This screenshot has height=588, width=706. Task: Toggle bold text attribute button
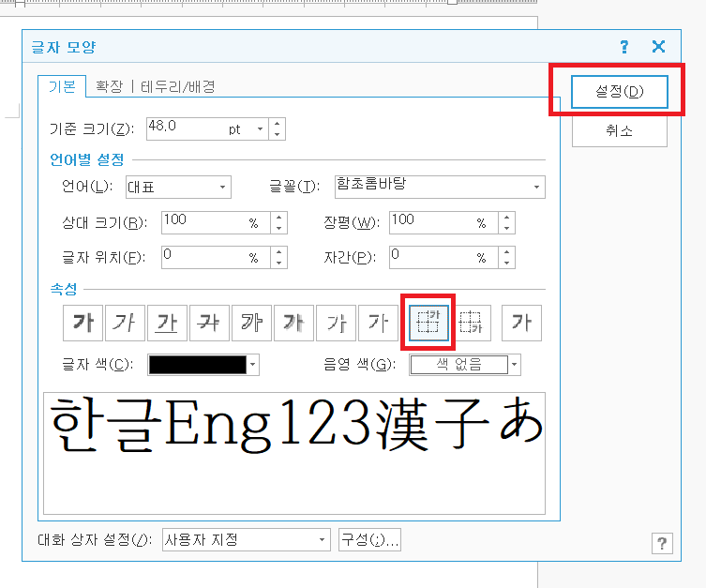click(x=83, y=323)
